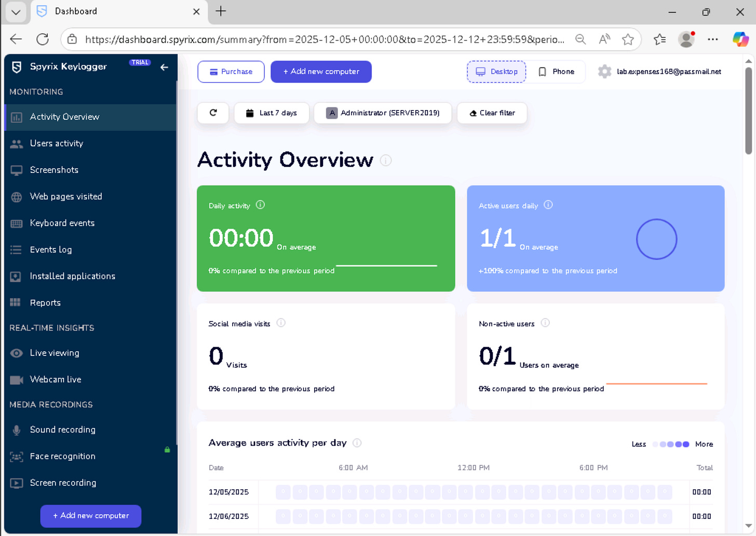The width and height of the screenshot is (756, 536).
Task: Click the Webcam live camera icon
Action: click(16, 380)
